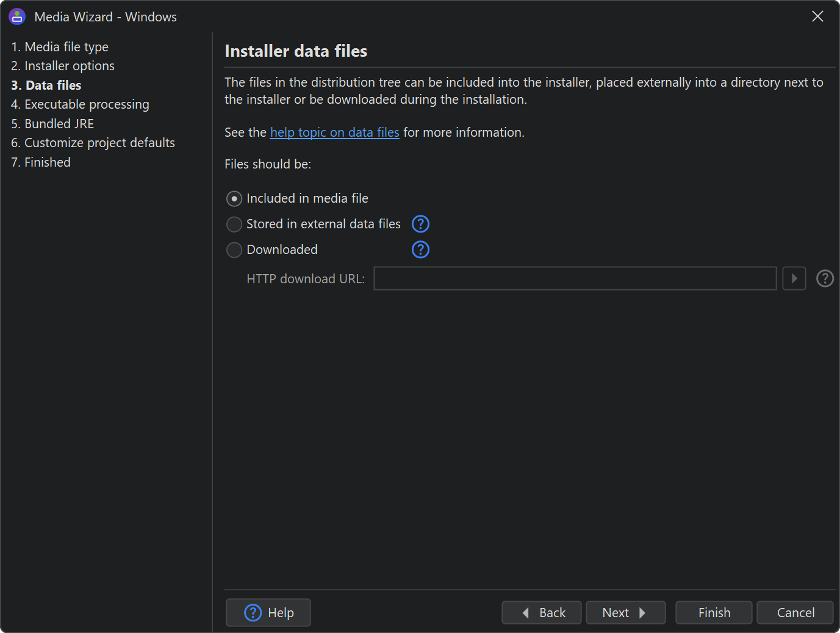Open help for external data files option
Screen dimensions: 840x633
coord(420,224)
